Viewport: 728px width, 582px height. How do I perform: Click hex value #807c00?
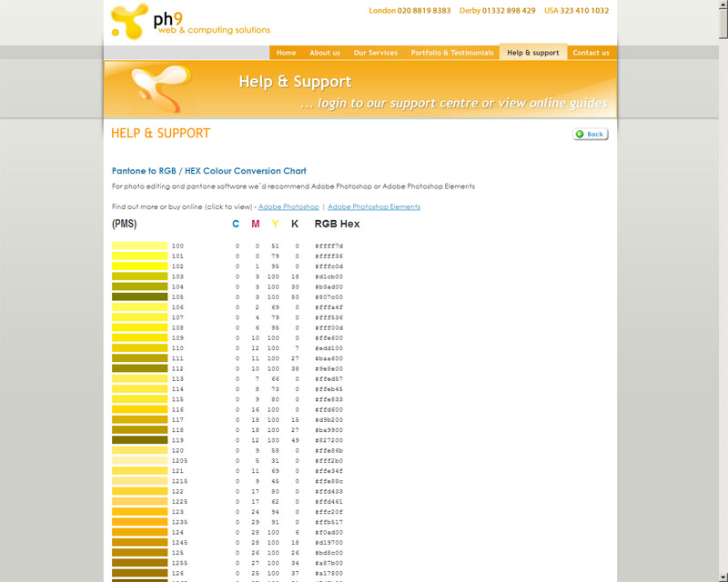(329, 297)
